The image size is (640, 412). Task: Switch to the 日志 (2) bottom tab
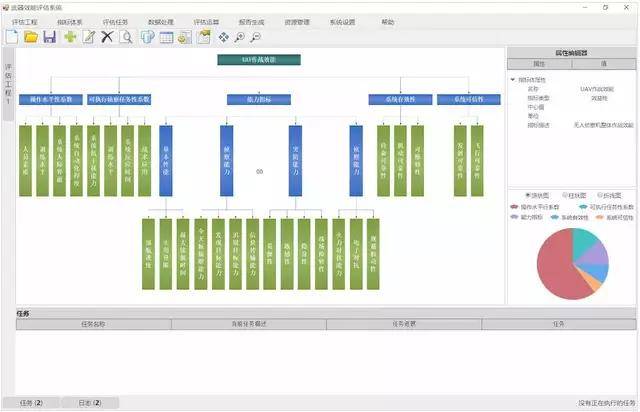pos(89,403)
